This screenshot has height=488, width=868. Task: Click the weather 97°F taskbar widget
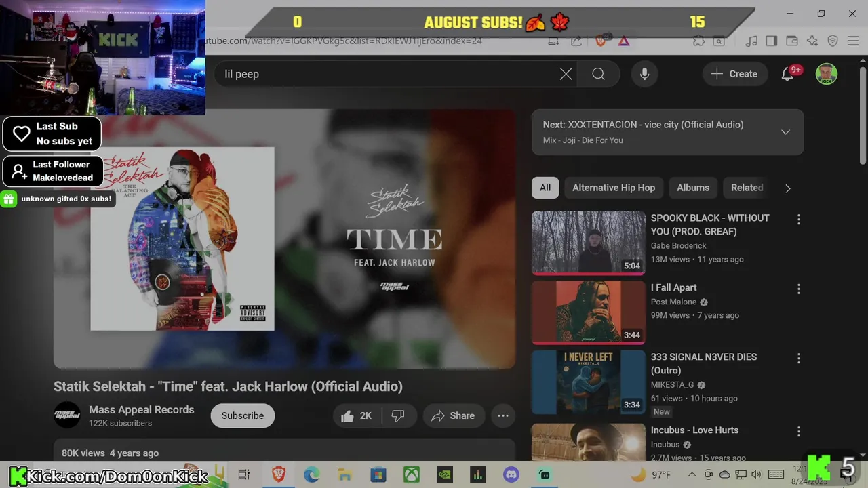tap(651, 474)
